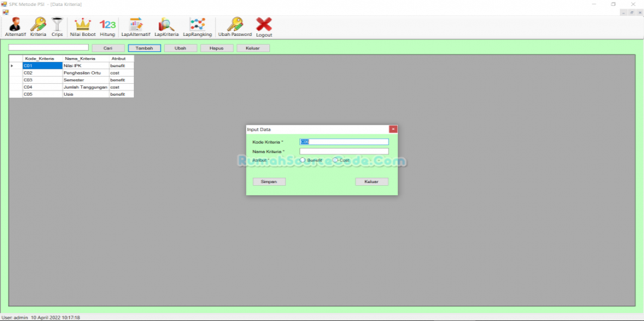The width and height of the screenshot is (644, 321).
Task: Click the red Logout icon
Action: click(x=264, y=25)
